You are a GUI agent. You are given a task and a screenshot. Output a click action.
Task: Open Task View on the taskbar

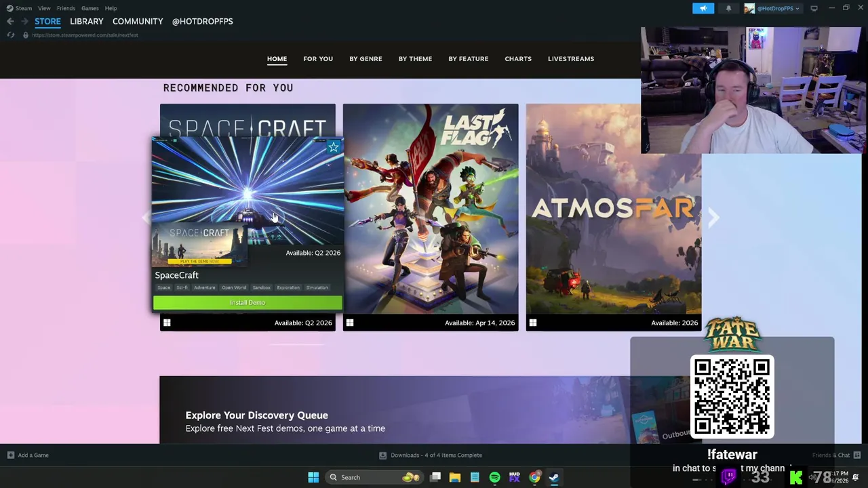click(435, 478)
